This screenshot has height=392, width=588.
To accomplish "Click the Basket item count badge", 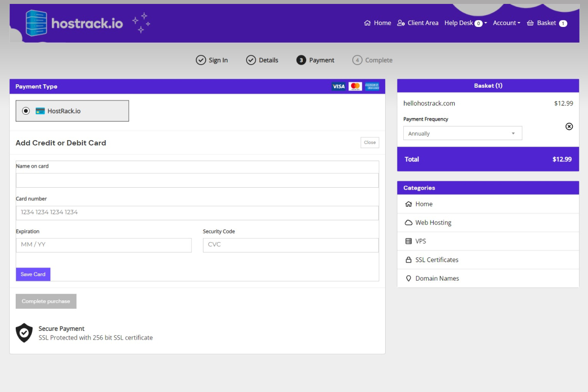I will [x=563, y=24].
